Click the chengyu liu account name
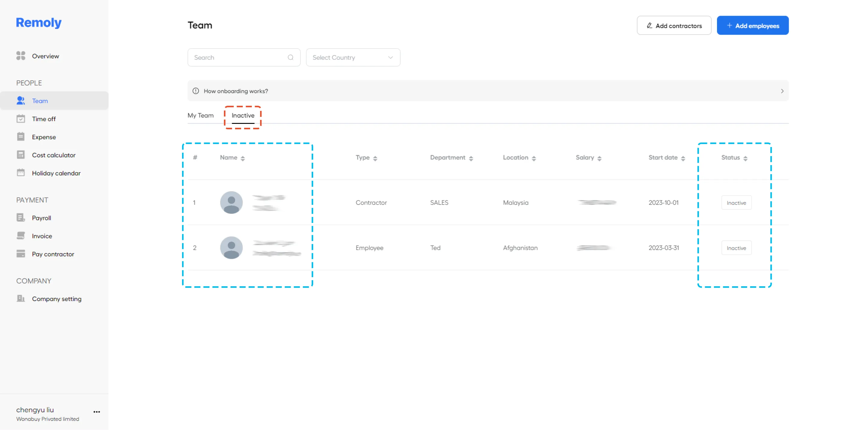This screenshot has height=430, width=868. coord(35,410)
